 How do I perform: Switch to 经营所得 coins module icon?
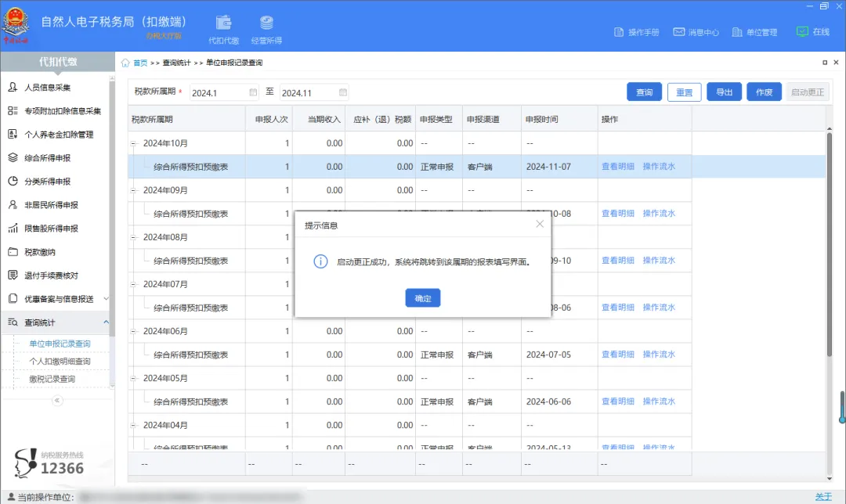(266, 23)
